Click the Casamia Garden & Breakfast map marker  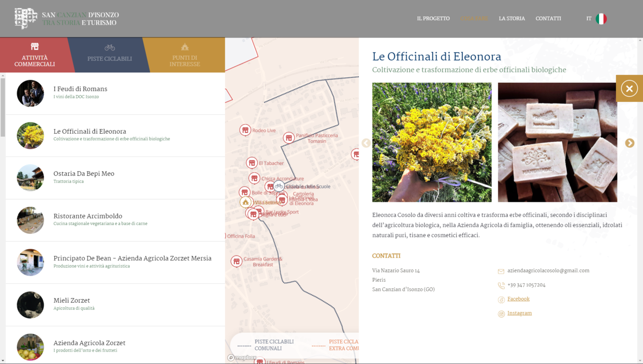(x=236, y=261)
